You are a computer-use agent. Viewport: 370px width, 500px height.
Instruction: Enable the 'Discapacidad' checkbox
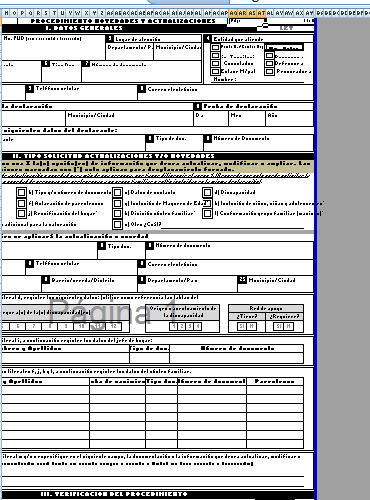pyautogui.click(x=207, y=192)
